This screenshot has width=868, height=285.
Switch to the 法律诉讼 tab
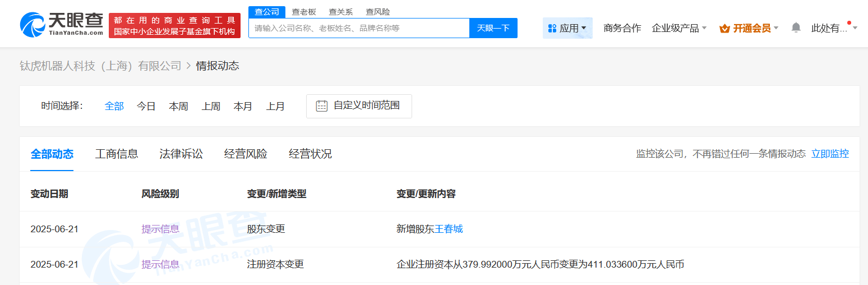[x=181, y=154]
